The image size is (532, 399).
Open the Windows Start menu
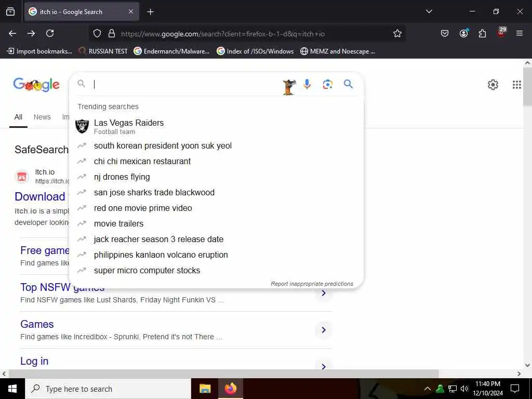pos(12,389)
